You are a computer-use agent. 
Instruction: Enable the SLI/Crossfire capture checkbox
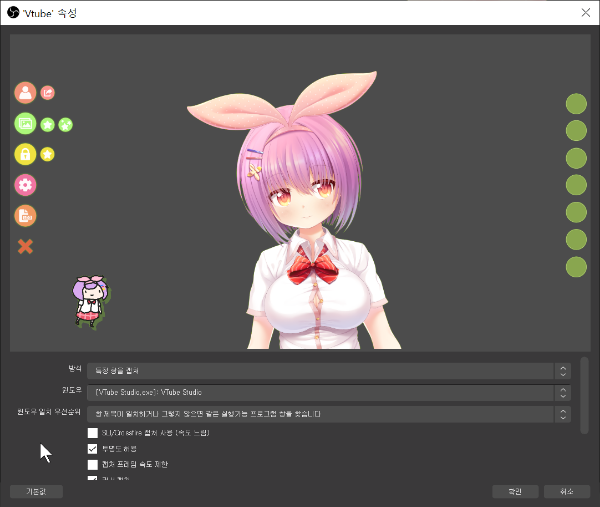93,433
